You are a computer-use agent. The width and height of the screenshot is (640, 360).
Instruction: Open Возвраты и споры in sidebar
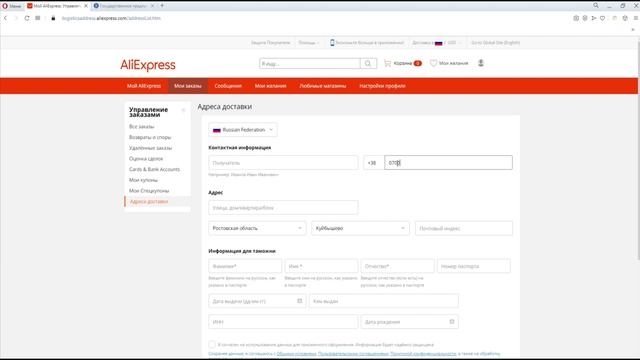point(150,137)
